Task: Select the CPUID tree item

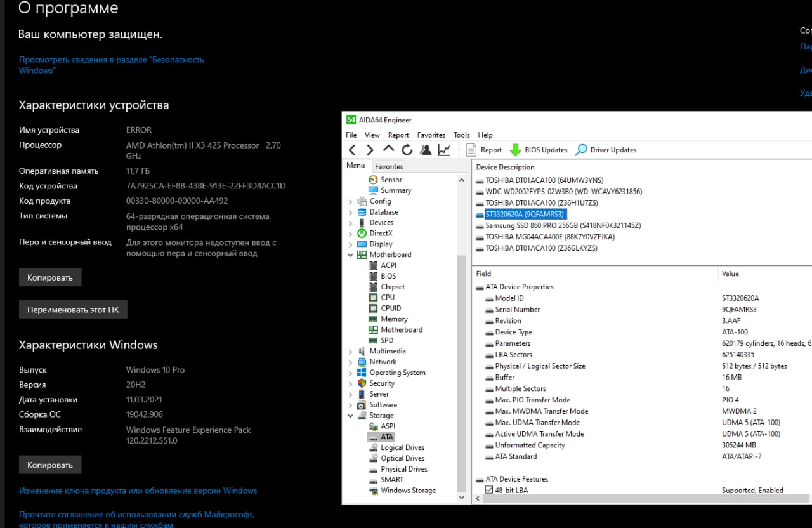Action: (x=385, y=308)
